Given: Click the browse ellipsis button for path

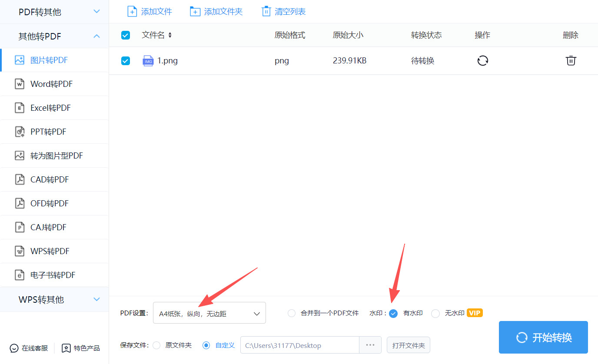Looking at the screenshot, I should point(370,345).
